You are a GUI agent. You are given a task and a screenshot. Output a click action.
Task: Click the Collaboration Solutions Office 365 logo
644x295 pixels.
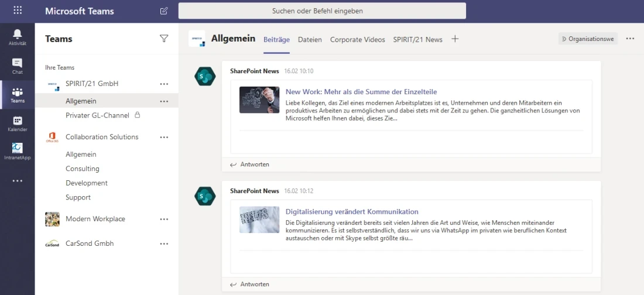52,137
